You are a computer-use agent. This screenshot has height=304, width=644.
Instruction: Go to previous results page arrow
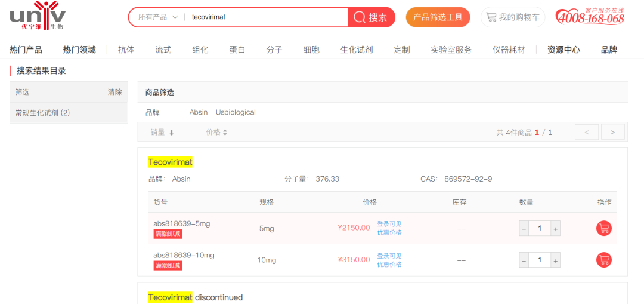point(586,132)
